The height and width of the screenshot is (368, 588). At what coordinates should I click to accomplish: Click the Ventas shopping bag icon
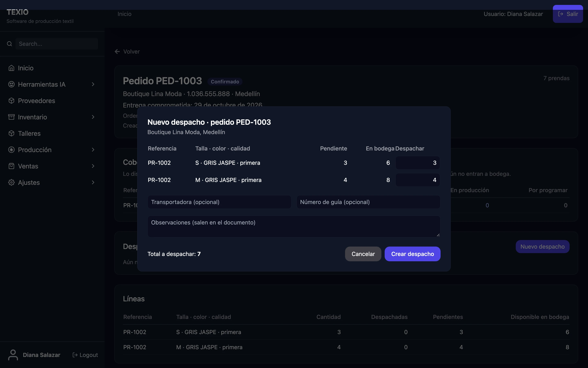point(11,166)
